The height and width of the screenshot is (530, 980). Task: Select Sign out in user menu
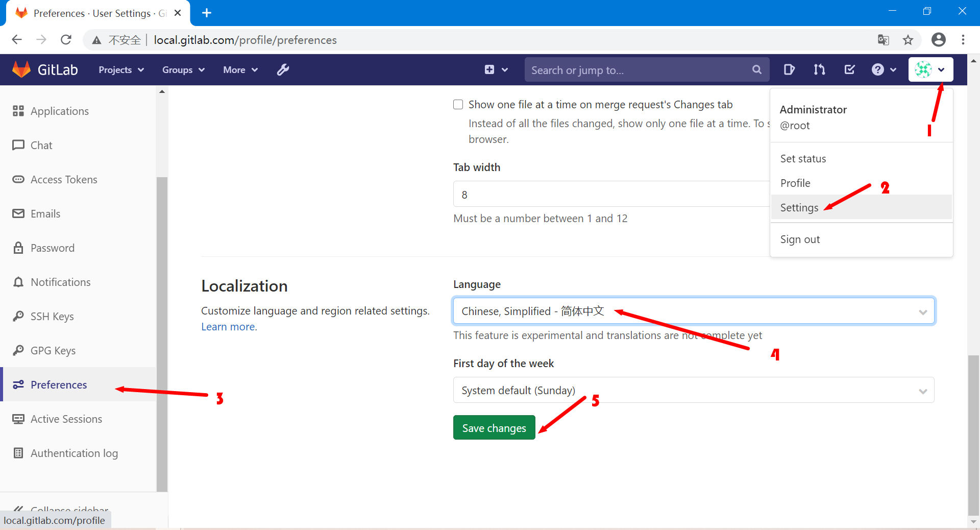(x=862, y=239)
